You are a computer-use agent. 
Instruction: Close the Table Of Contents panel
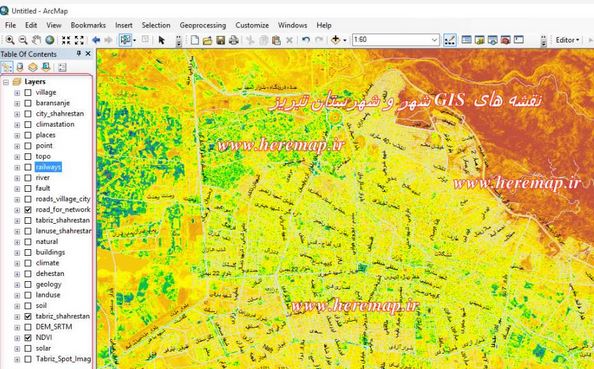click(x=88, y=54)
